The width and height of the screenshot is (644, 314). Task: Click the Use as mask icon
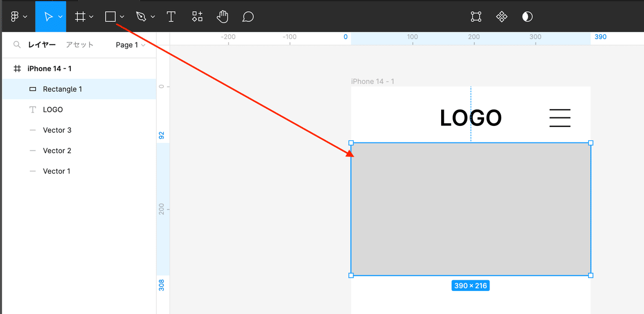point(528,17)
